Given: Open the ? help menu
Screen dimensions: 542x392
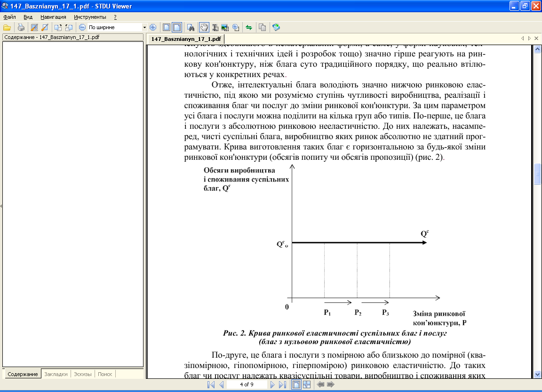Looking at the screenshot, I should [115, 17].
